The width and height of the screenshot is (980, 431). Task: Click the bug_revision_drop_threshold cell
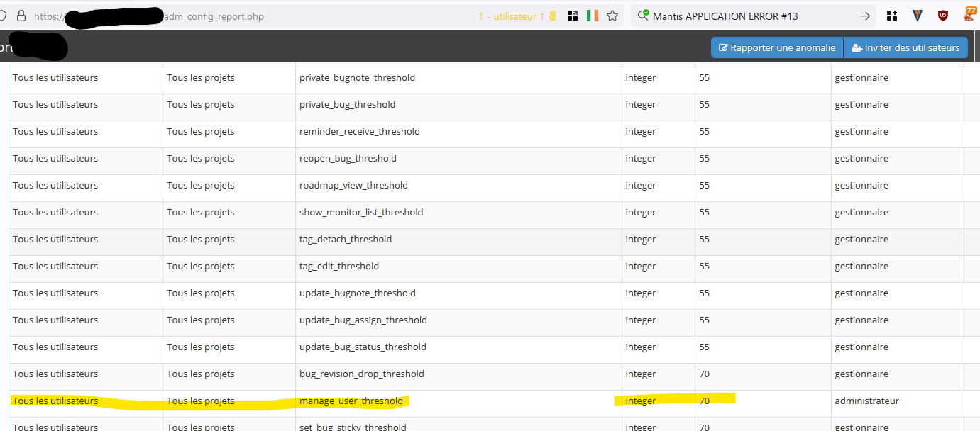click(361, 374)
